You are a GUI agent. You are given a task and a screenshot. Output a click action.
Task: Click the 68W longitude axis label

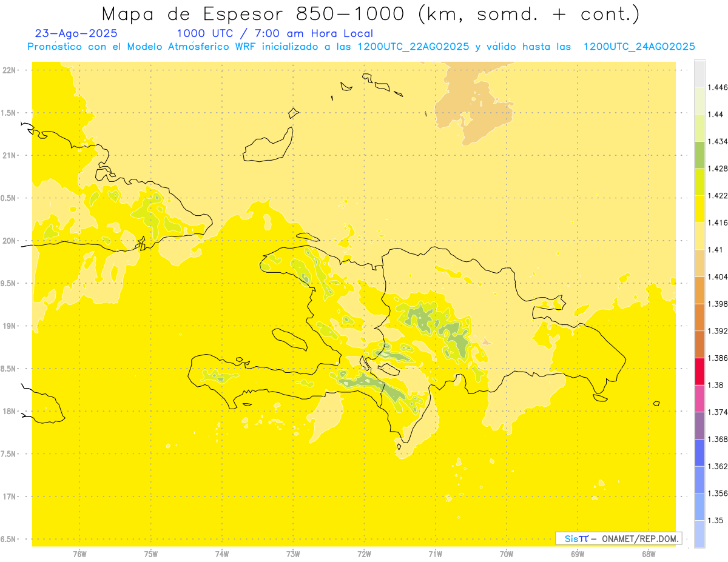click(649, 554)
